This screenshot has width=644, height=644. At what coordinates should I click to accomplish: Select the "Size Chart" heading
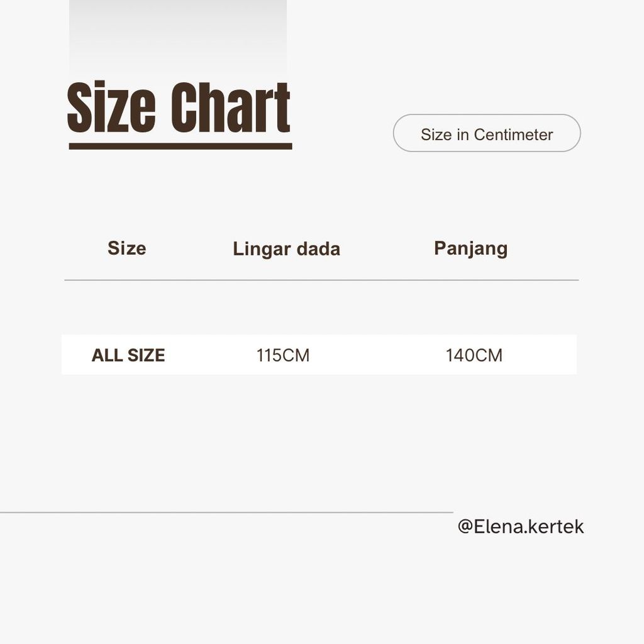179,108
